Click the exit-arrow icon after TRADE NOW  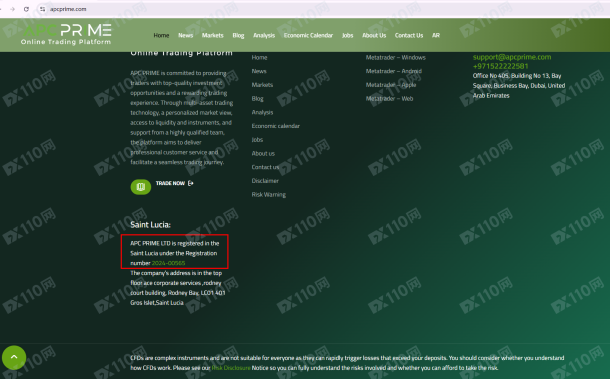[191, 183]
